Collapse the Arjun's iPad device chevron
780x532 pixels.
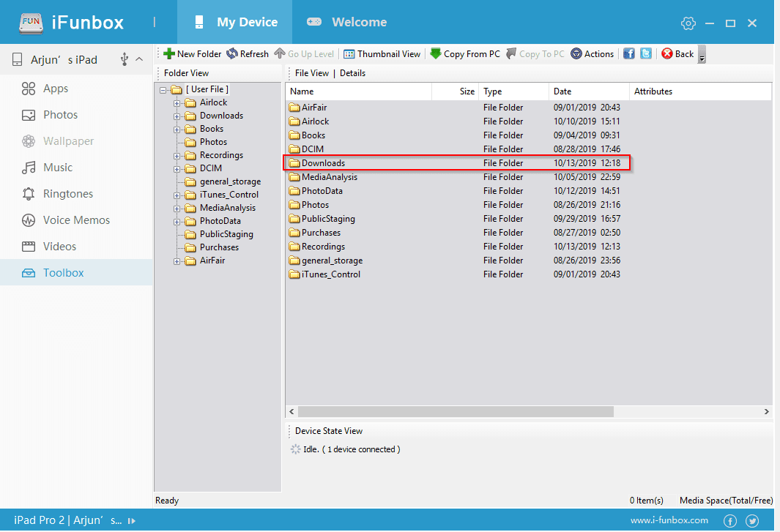tap(140, 59)
